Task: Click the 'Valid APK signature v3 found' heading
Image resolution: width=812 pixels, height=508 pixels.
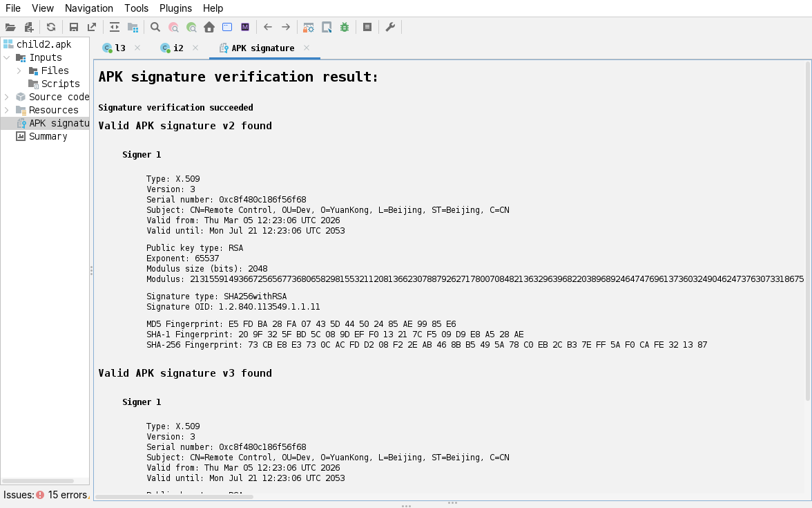Action: 185,373
